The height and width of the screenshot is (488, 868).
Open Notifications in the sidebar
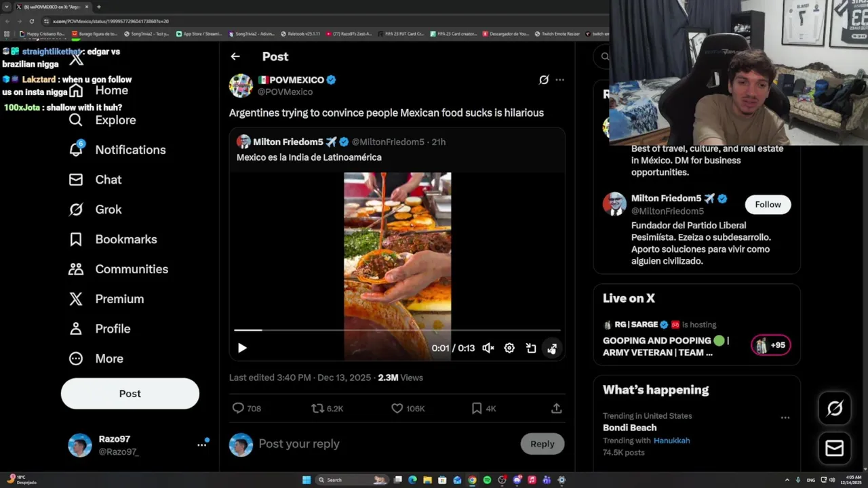coord(117,150)
